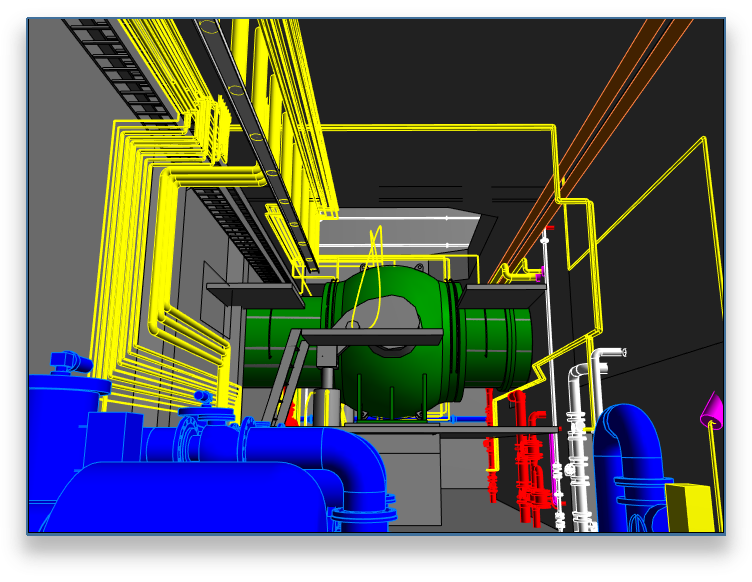Click the yellow box in bottom-right corner
The height and width of the screenshot is (582, 752).
click(688, 507)
